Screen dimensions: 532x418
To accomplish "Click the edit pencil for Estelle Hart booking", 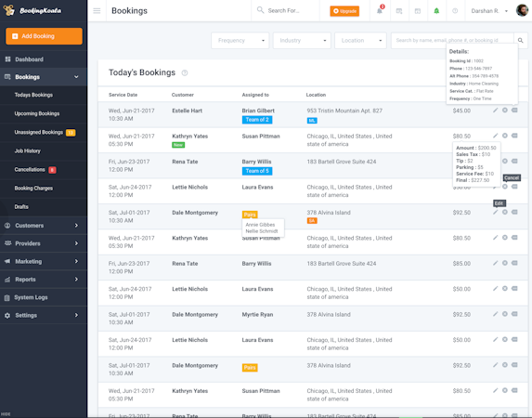I will 496,111.
